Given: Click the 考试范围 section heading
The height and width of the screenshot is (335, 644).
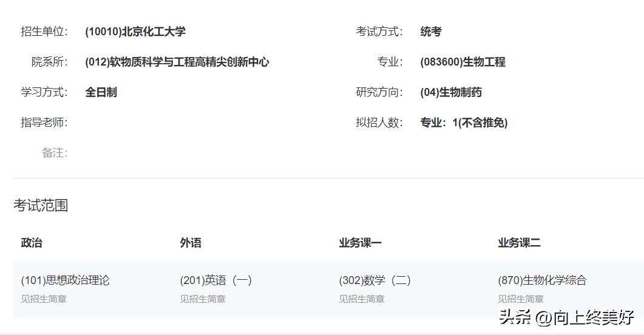Looking at the screenshot, I should [41, 205].
